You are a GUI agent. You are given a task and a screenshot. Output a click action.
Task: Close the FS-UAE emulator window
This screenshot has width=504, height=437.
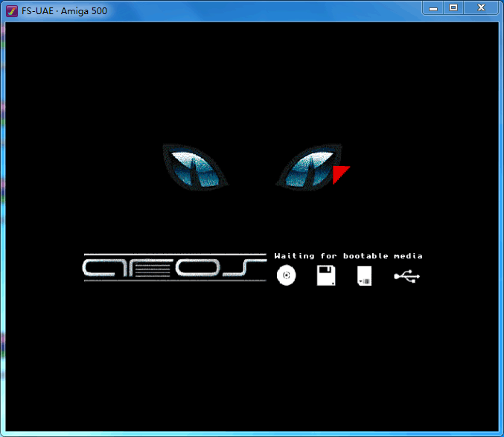[481, 8]
